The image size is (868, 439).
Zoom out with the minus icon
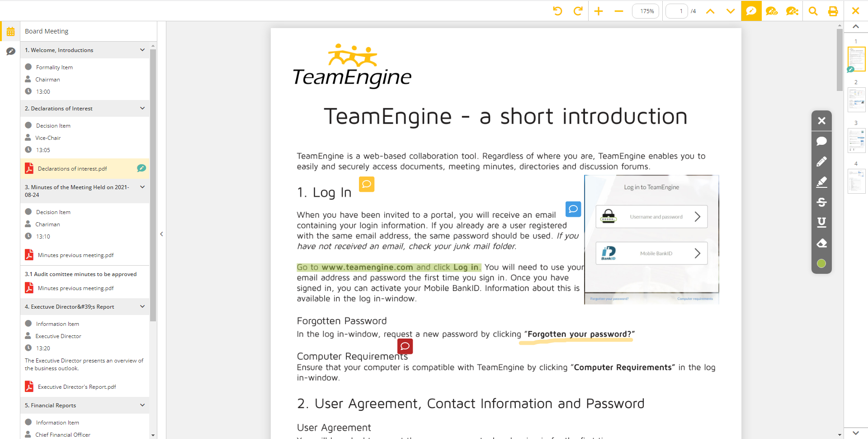pos(619,11)
